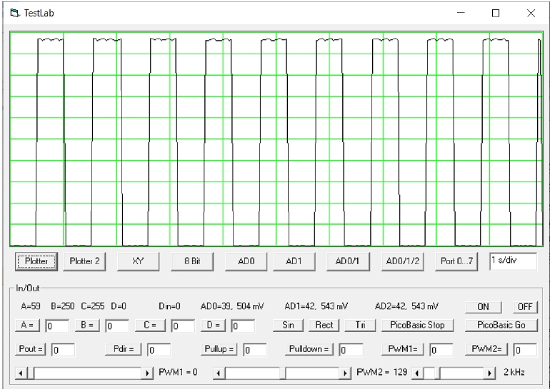Turn output ON
The image size is (550, 392).
point(483,307)
